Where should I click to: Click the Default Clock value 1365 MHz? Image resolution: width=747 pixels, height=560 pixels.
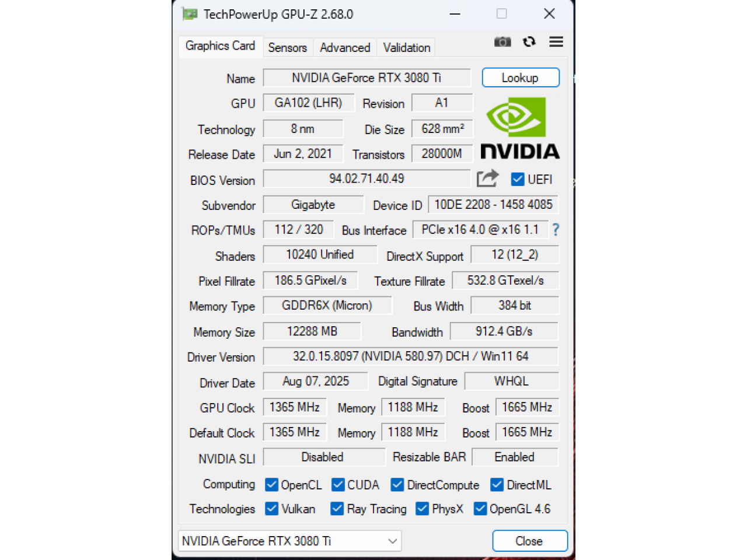coord(295,432)
